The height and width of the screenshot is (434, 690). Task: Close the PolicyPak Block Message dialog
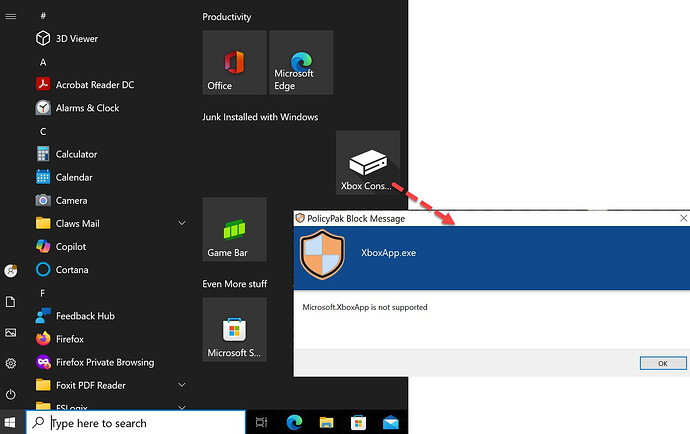683,218
